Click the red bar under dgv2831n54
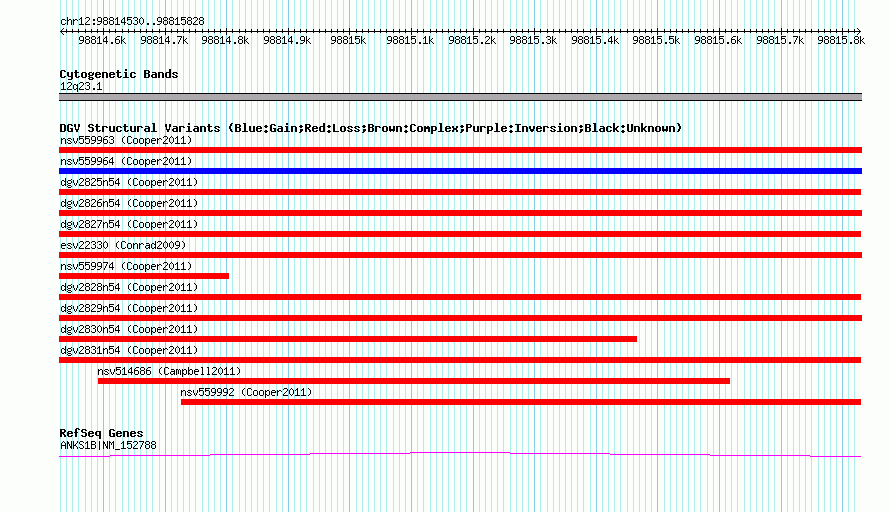The image size is (890, 512). [x=460, y=360]
